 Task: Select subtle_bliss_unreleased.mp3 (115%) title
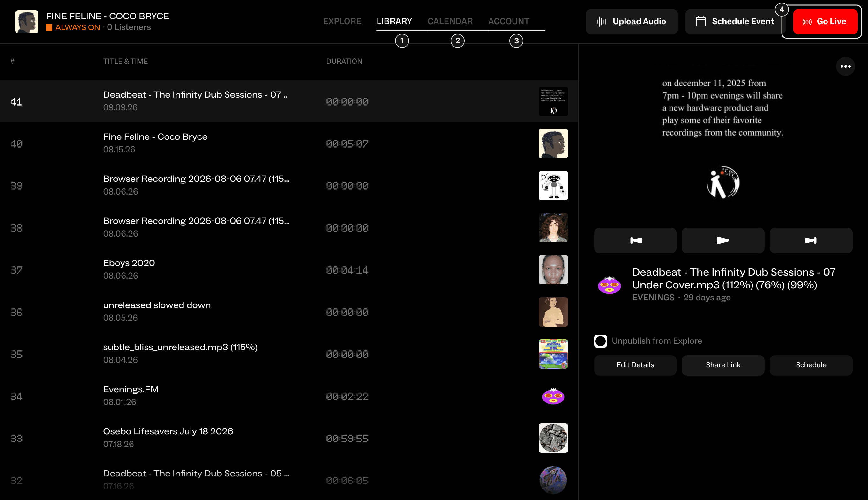coord(180,347)
